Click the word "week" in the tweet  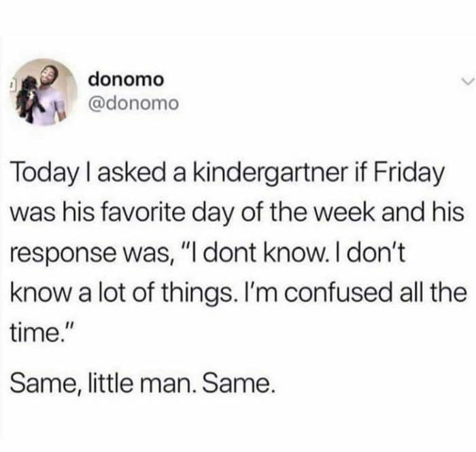pos(345,213)
